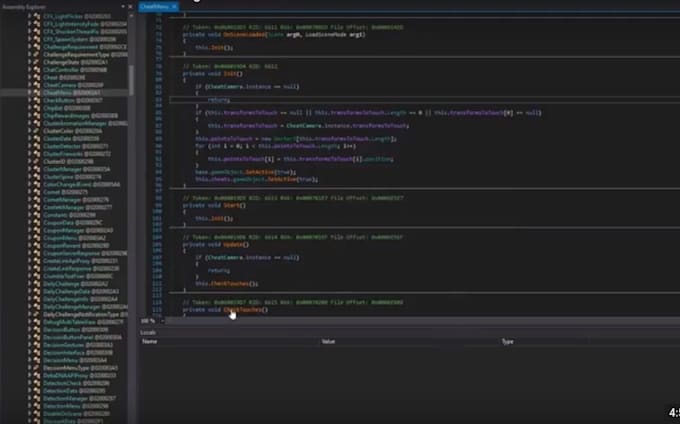Open the Assembly Explorer panel options arrow
Viewport: 680px width, 424px height.
coord(123,7)
